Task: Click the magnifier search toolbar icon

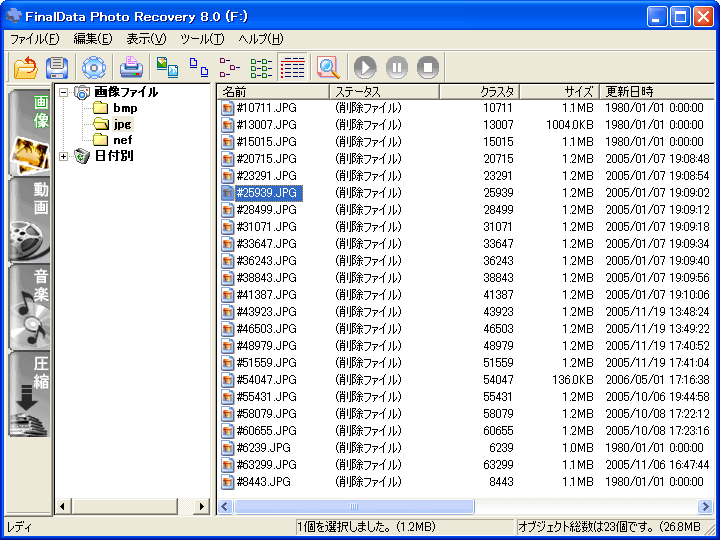Action: pos(328,68)
